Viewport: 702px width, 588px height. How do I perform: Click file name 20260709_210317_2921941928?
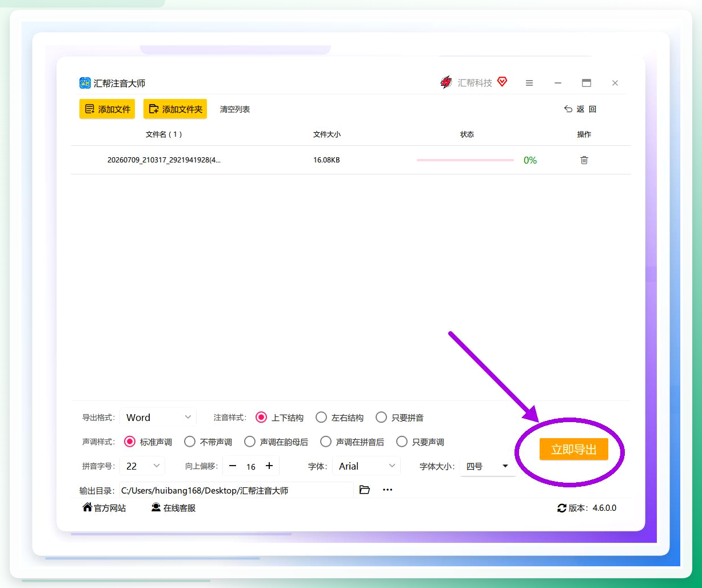(164, 160)
